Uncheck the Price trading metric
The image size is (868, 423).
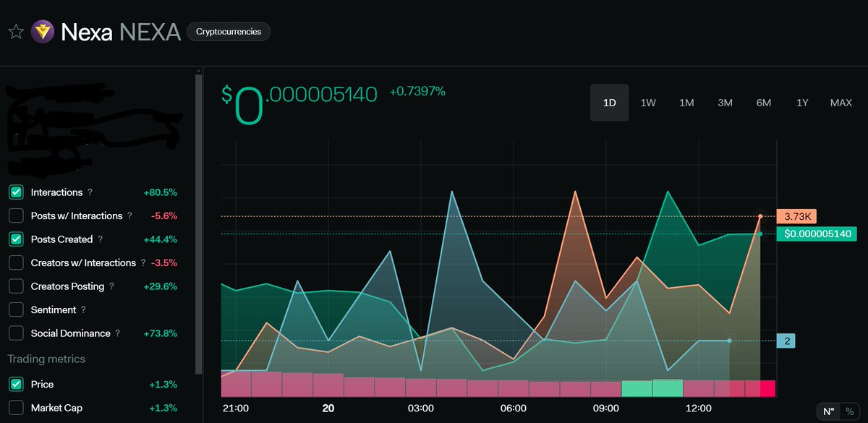(x=16, y=384)
